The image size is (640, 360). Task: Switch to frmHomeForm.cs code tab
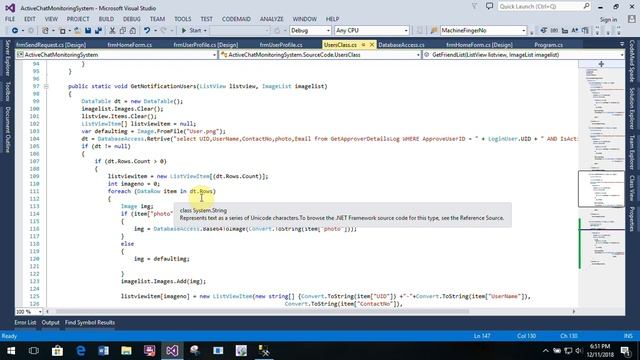130,45
